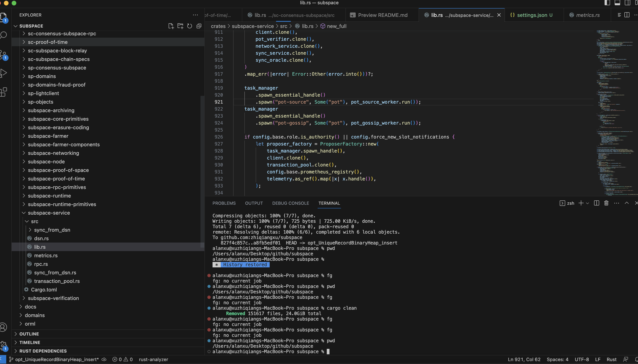Click the UTF-8 encoding status item
The height and width of the screenshot is (364, 638).
582,359
